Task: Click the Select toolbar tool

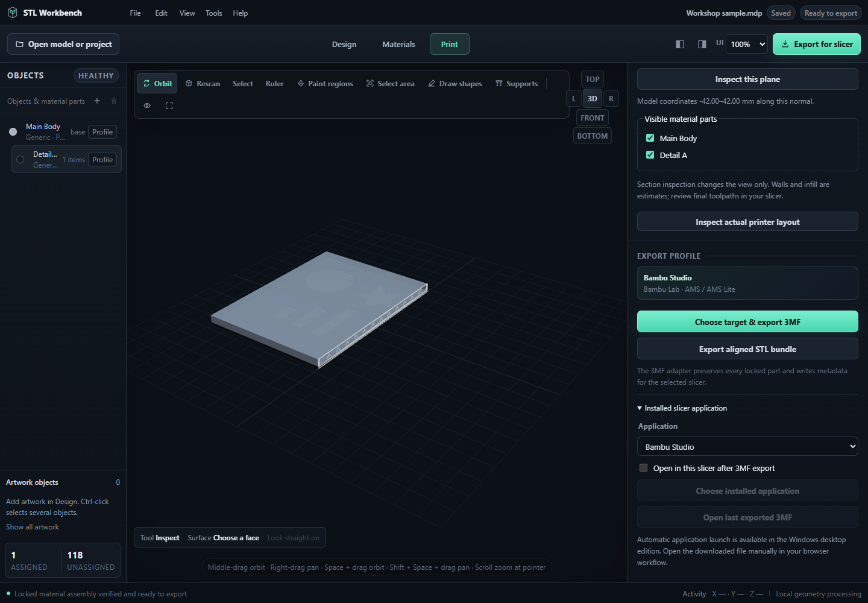Action: pos(243,83)
